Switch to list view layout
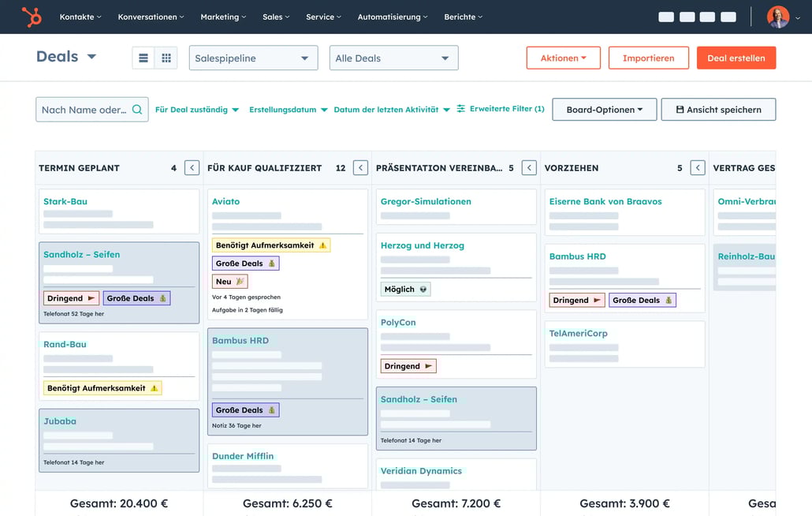This screenshot has width=812, height=516. click(142, 57)
